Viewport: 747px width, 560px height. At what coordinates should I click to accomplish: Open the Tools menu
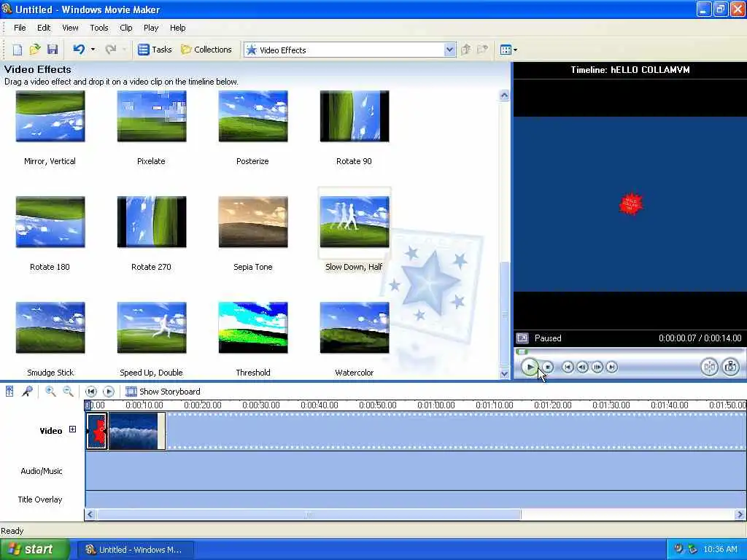(x=99, y=28)
